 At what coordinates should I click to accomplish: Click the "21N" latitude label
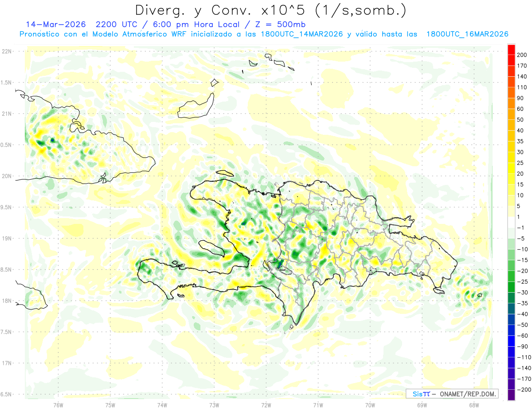coord(7,114)
